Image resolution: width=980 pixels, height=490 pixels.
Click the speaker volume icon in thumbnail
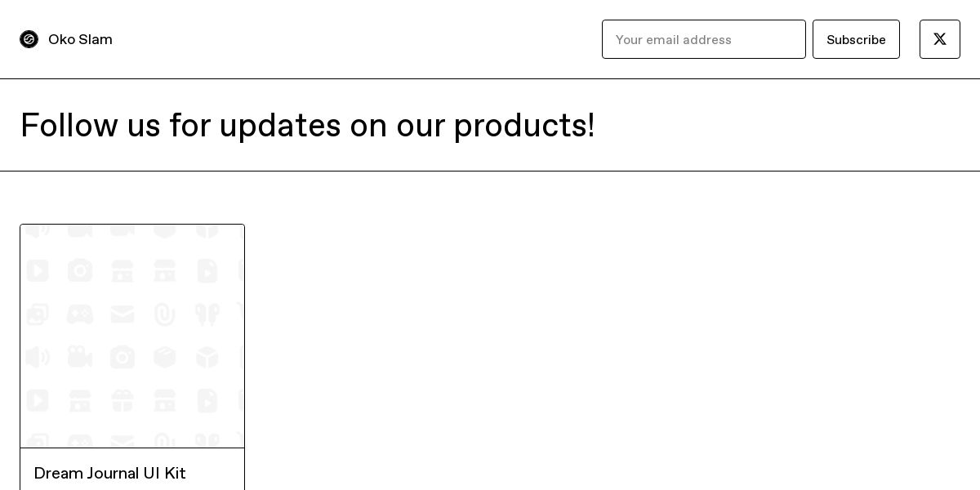38,357
